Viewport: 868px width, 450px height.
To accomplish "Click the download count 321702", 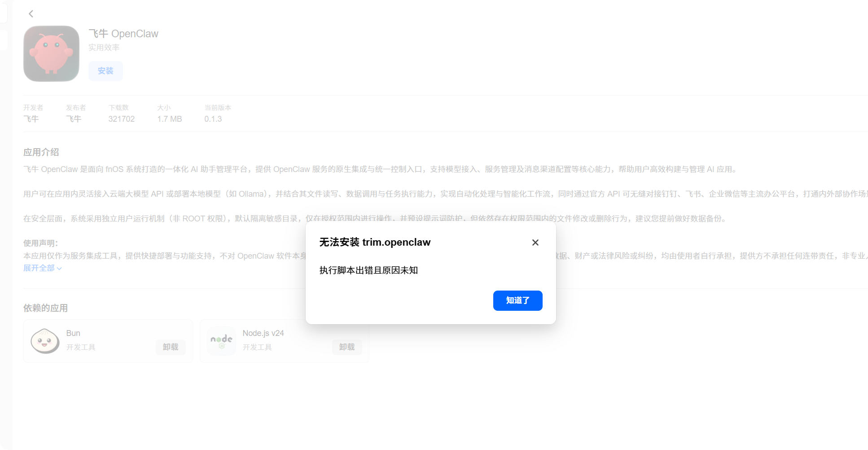I will (122, 119).
